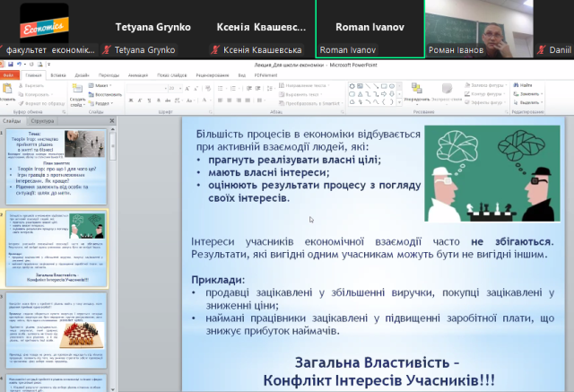Undo the last action in PowerPoint
The image size is (574, 392).
pyautogui.click(x=19, y=65)
